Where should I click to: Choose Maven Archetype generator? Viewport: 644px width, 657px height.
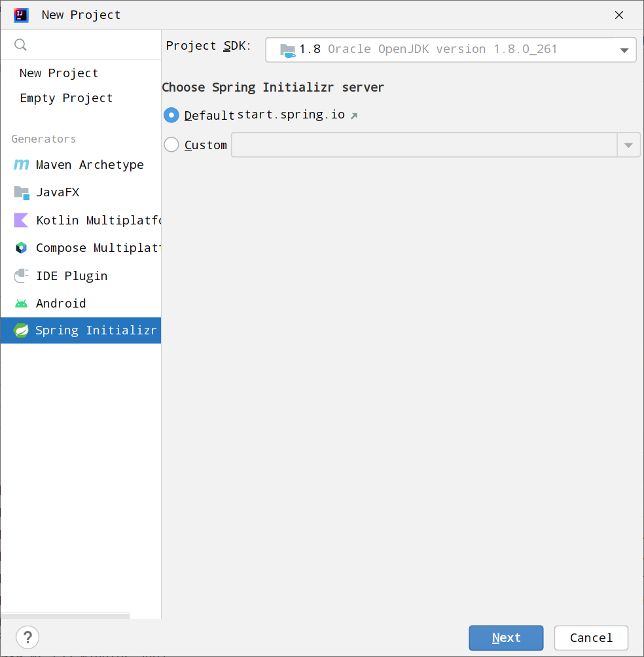(81, 165)
